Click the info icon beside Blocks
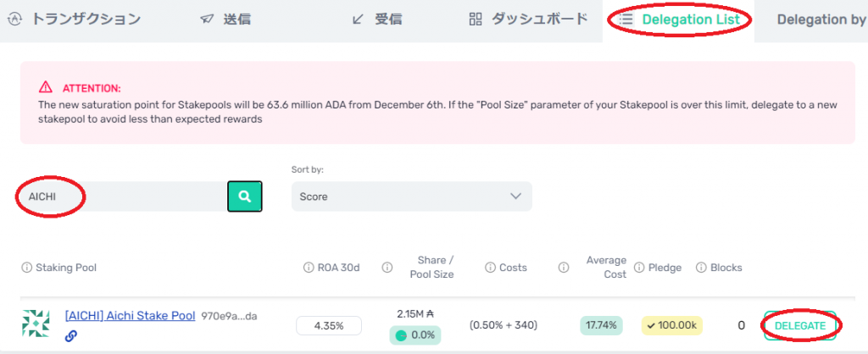The height and width of the screenshot is (354, 868). [x=701, y=268]
